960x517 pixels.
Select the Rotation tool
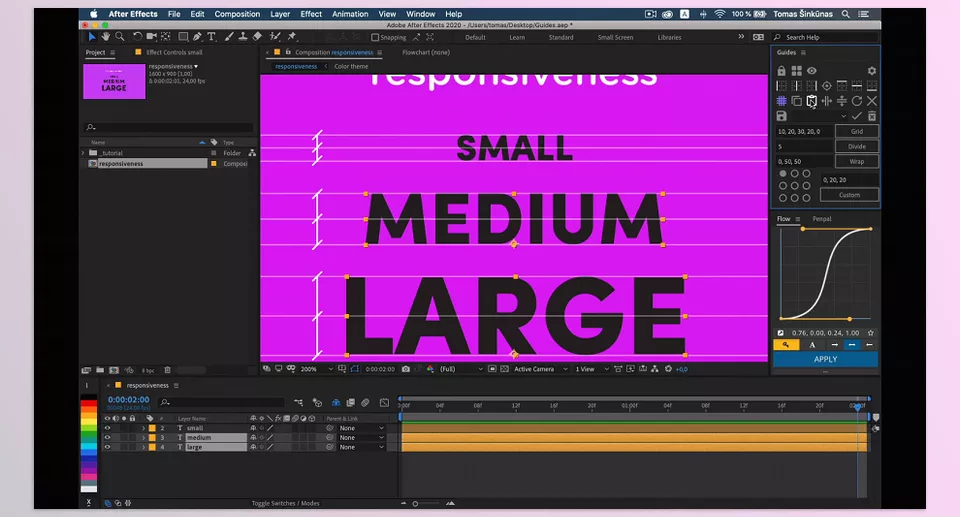[138, 37]
